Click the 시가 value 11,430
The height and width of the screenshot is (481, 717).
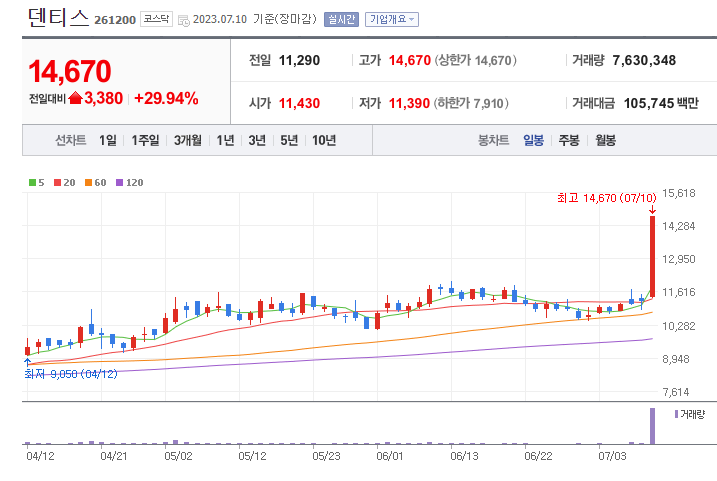tap(299, 103)
